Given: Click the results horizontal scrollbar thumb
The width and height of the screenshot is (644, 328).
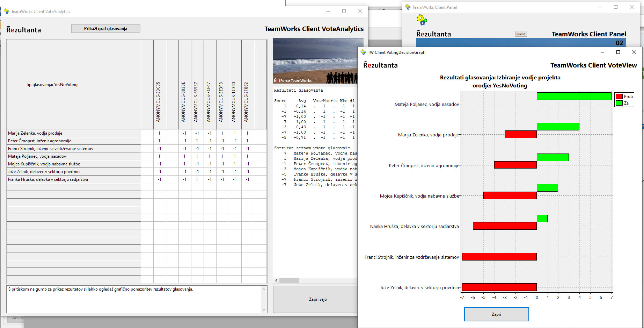Looking at the screenshot, I should 289,280.
